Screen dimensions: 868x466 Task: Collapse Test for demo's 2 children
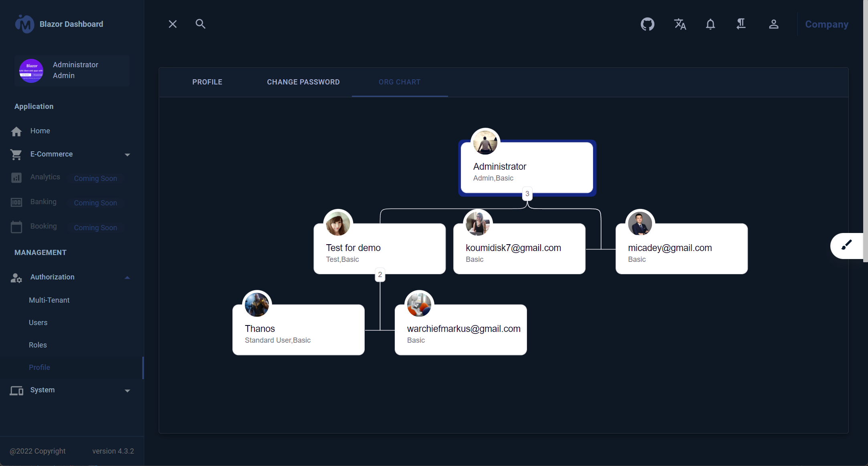(x=380, y=275)
